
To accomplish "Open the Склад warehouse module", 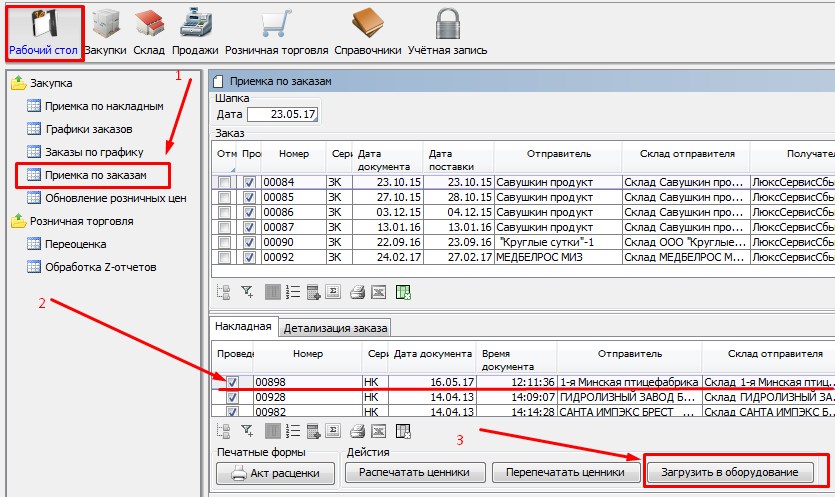I will point(148,30).
